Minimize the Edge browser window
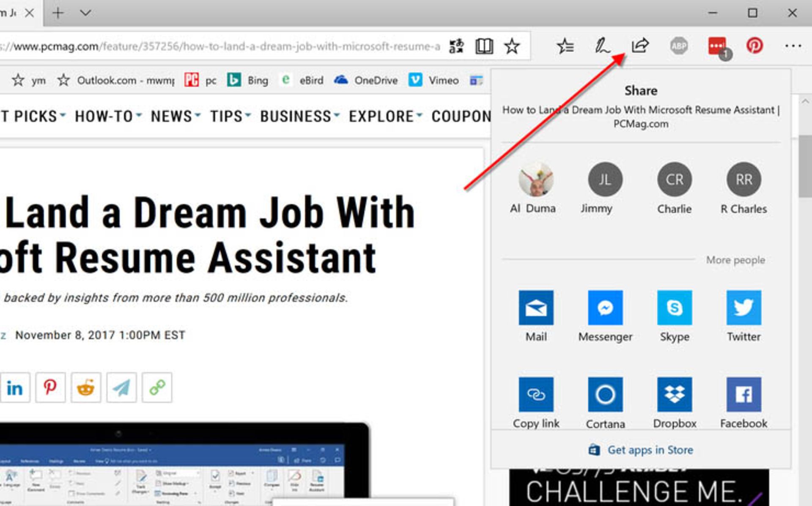 pyautogui.click(x=713, y=13)
